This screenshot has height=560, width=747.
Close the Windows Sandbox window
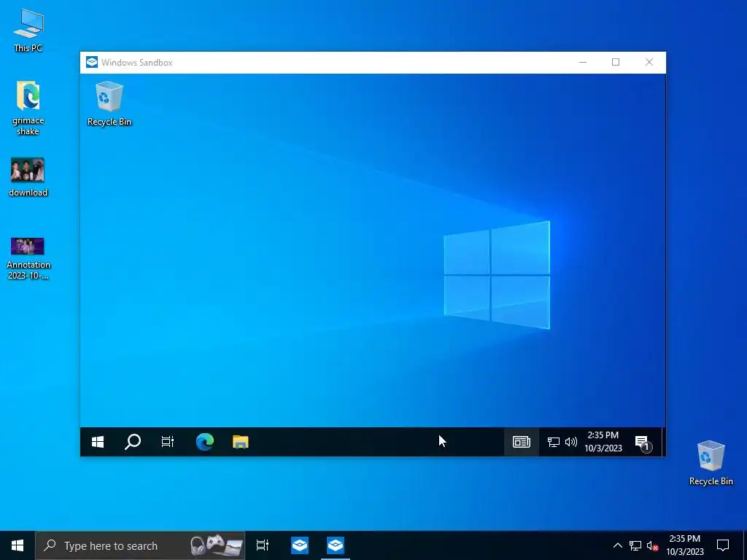pos(649,63)
